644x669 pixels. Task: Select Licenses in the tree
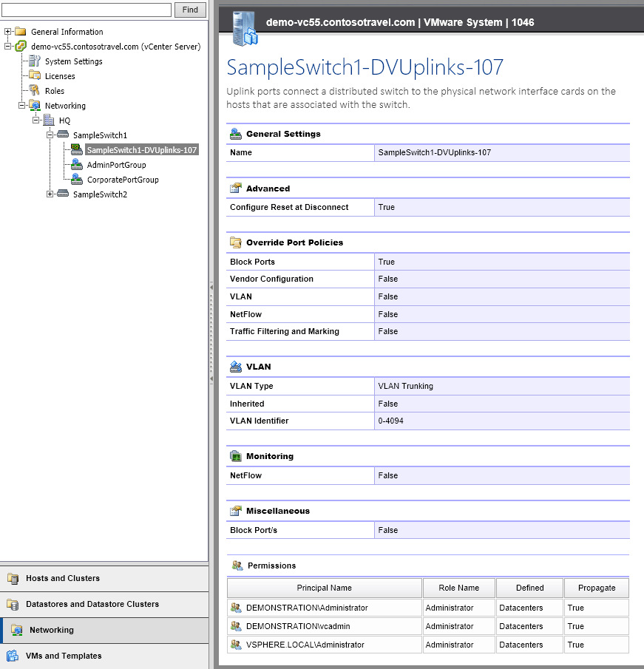(x=60, y=76)
